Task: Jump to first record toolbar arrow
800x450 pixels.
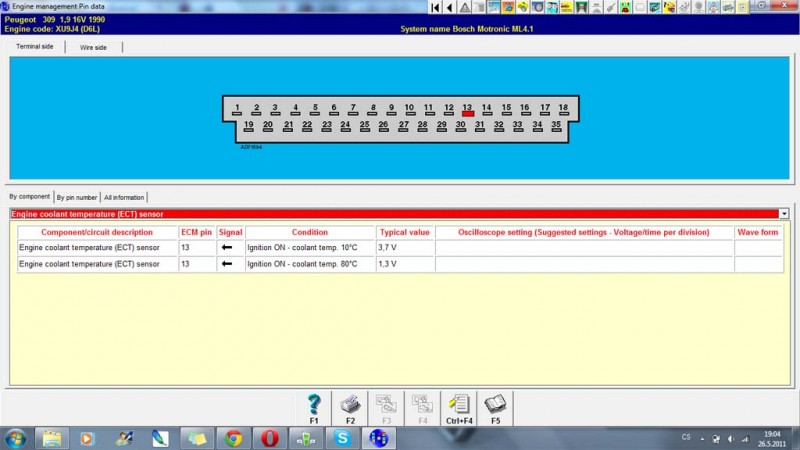Action: (436, 7)
